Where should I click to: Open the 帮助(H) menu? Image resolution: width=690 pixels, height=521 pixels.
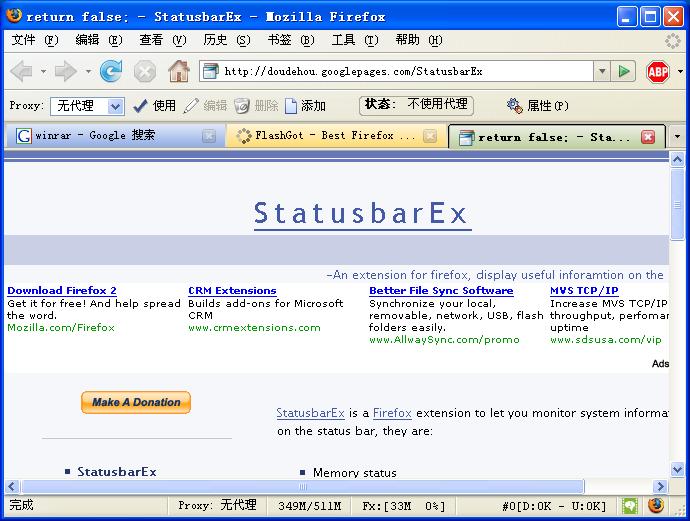click(x=419, y=40)
